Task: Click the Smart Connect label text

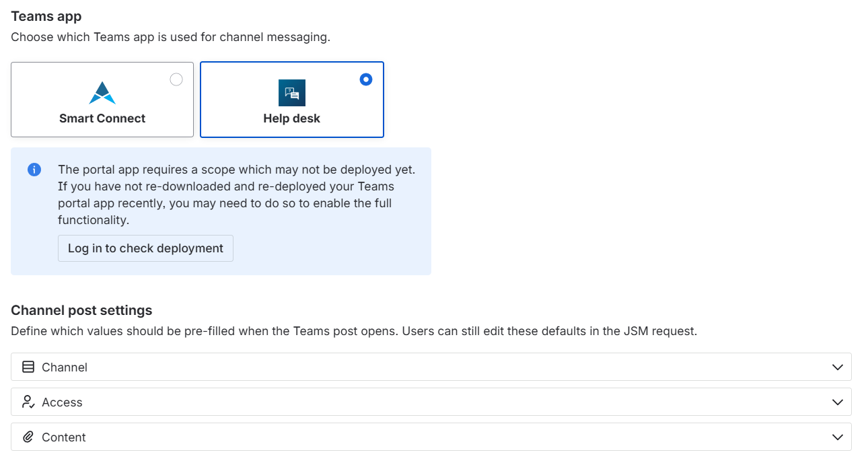Action: tap(102, 118)
